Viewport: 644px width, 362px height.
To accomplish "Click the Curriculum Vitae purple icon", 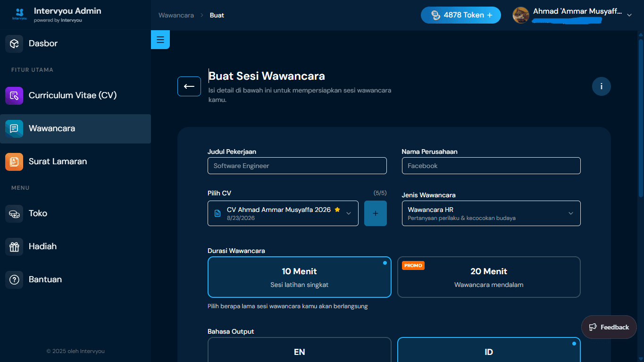I will coord(14,95).
